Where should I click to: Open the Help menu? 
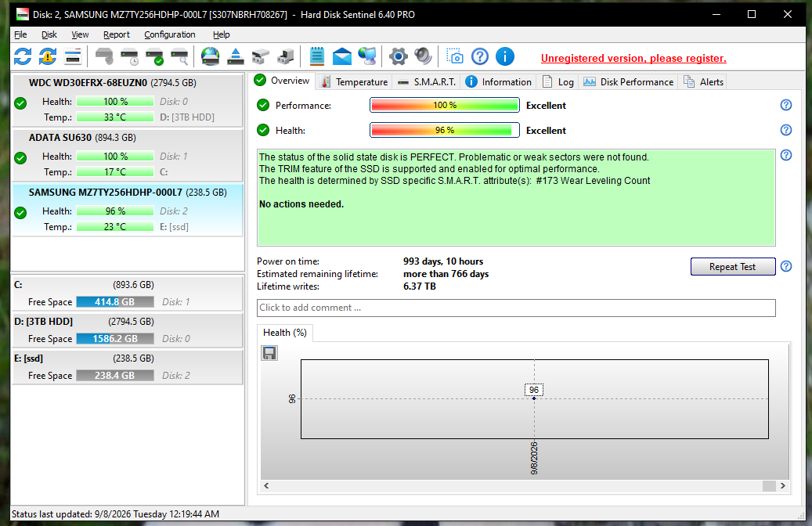221,34
